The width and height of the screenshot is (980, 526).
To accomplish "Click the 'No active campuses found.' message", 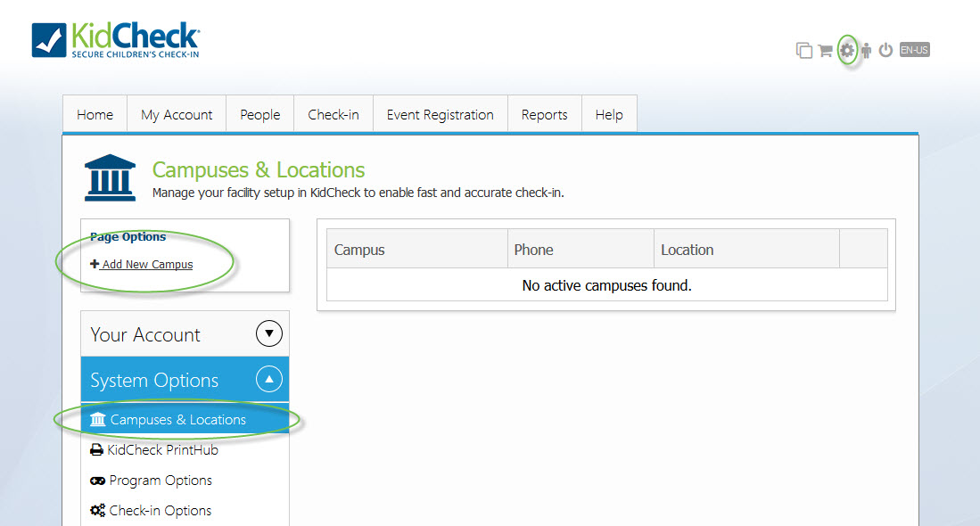I will [607, 285].
